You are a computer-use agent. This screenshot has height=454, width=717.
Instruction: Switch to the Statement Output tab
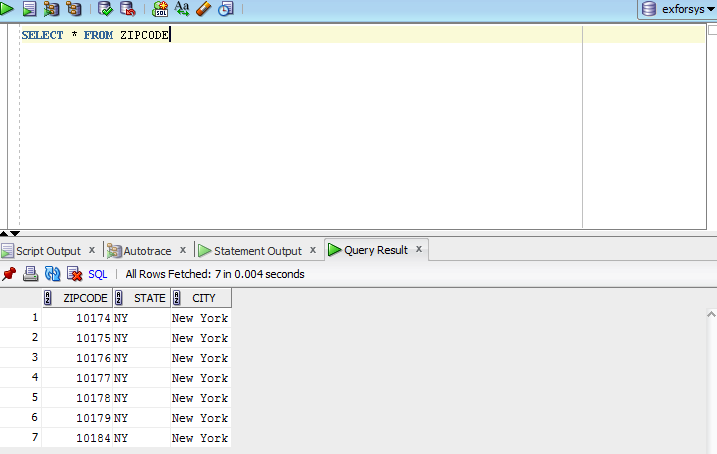pyautogui.click(x=256, y=251)
